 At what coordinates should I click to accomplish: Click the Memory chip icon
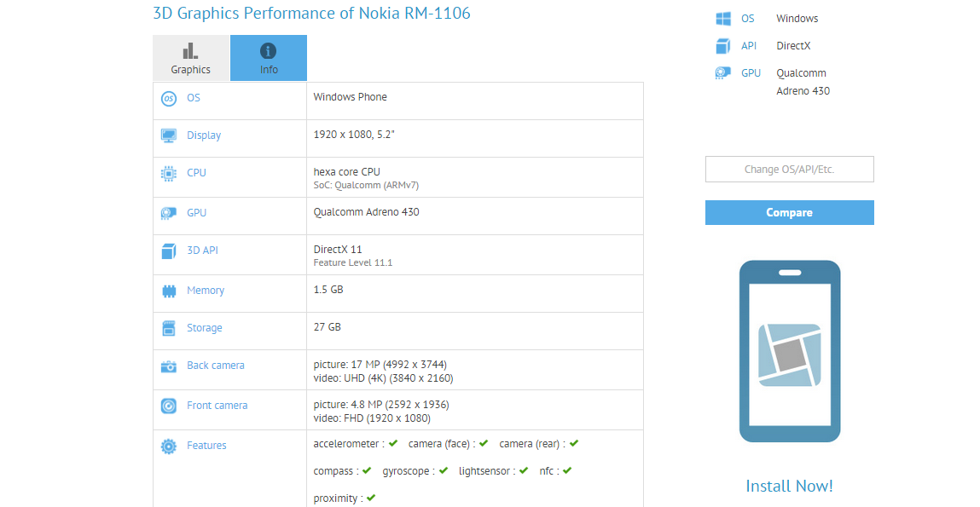tap(169, 291)
